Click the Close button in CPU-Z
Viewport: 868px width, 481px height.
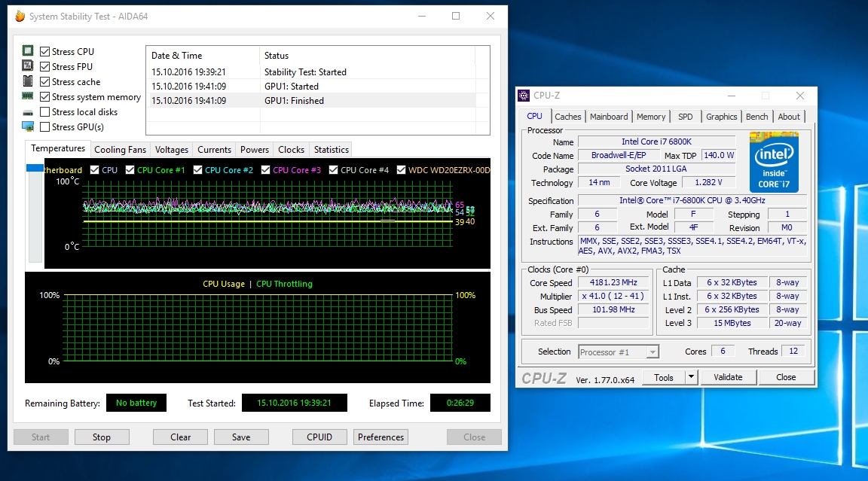786,377
